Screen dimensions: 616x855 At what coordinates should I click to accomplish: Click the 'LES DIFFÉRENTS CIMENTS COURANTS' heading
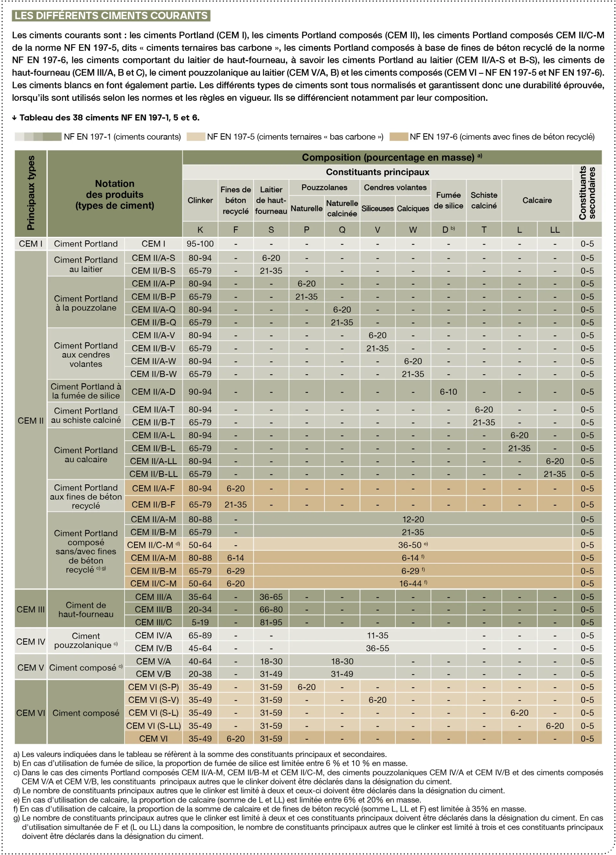pos(111,15)
